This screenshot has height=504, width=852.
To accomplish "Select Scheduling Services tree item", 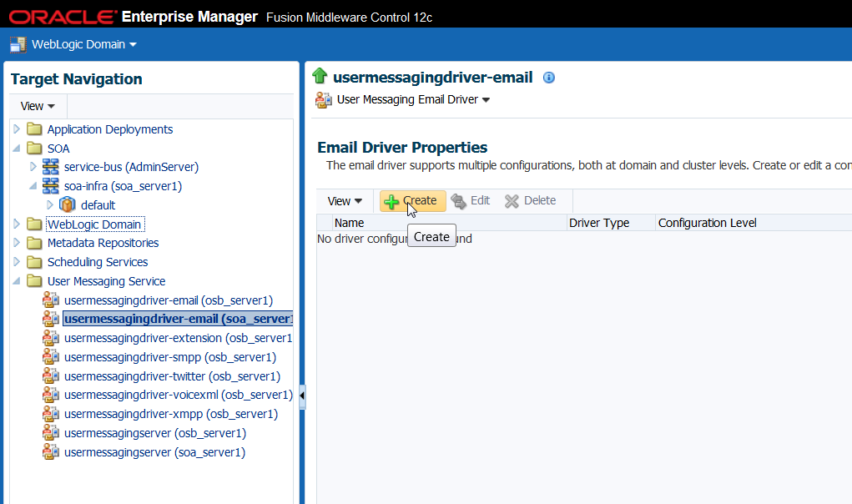I will 98,262.
